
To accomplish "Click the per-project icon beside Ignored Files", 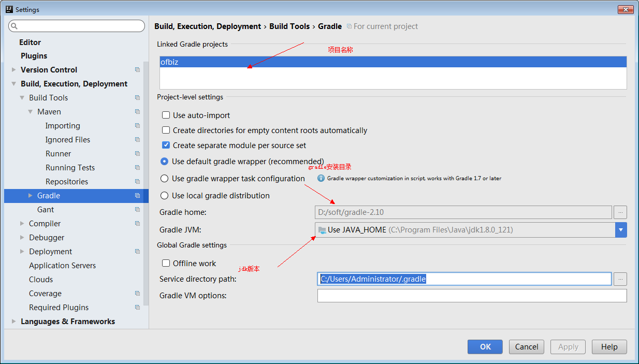I will coord(137,140).
